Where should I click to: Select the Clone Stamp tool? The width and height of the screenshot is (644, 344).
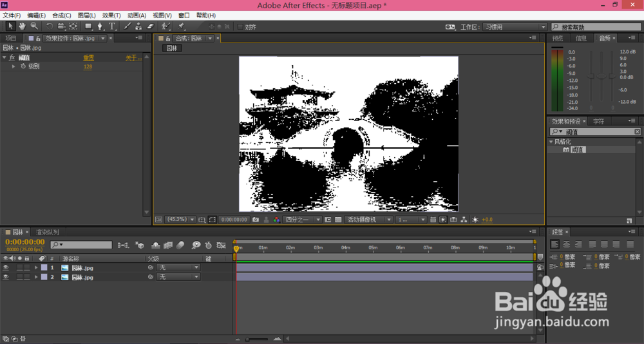[x=138, y=26]
